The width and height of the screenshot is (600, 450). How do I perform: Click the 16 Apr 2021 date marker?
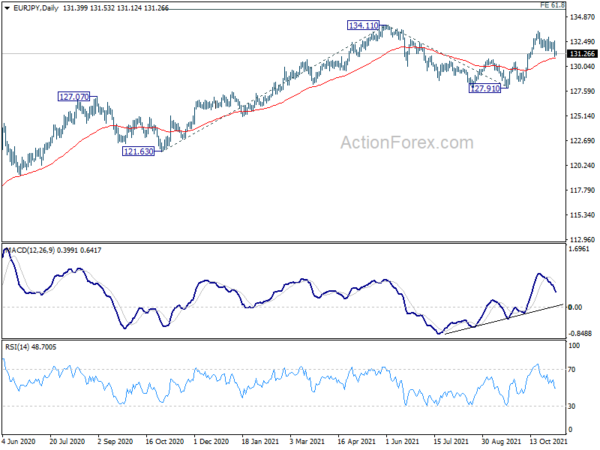(x=356, y=441)
